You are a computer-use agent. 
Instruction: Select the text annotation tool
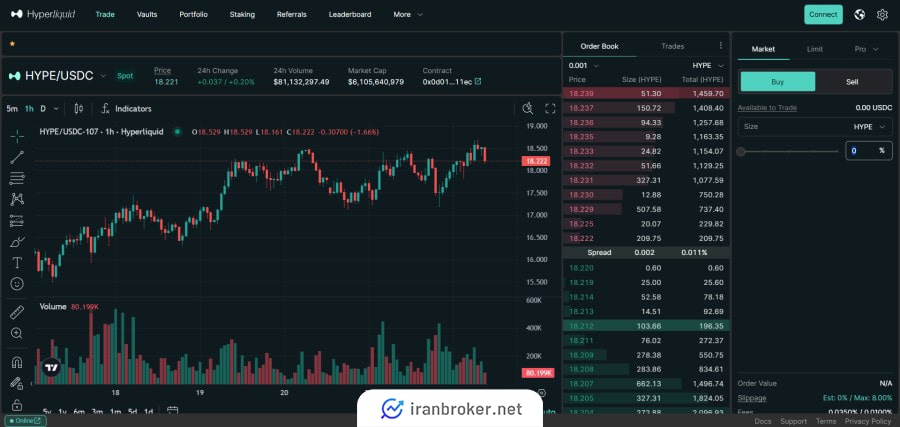click(x=17, y=263)
